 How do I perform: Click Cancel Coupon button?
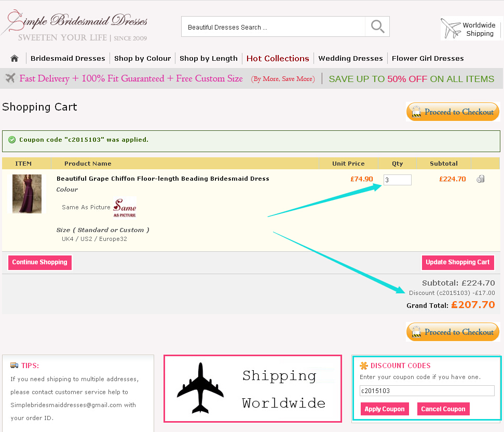(443, 409)
